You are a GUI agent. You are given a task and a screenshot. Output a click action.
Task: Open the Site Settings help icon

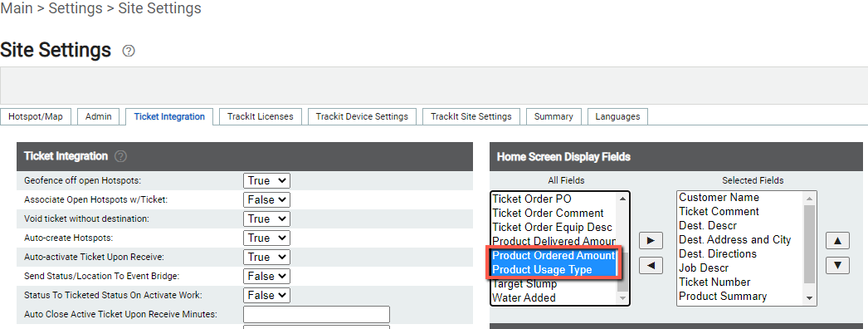[129, 51]
